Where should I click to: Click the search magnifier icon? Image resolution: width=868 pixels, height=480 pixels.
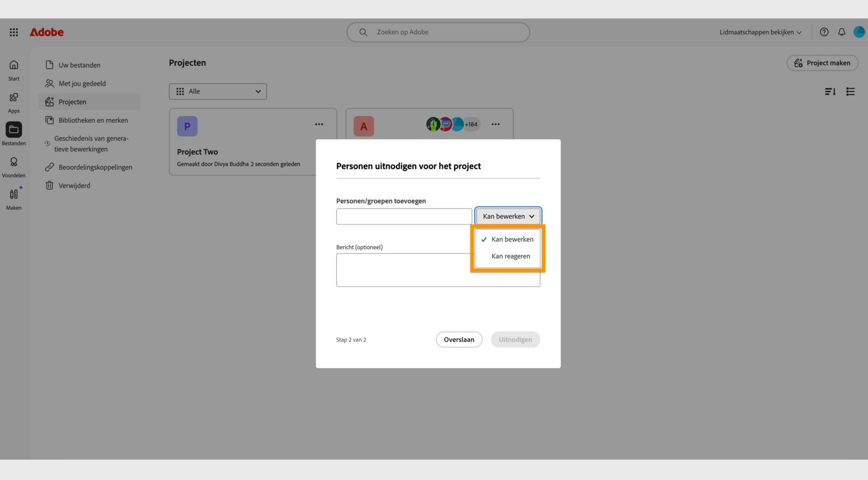click(x=363, y=32)
